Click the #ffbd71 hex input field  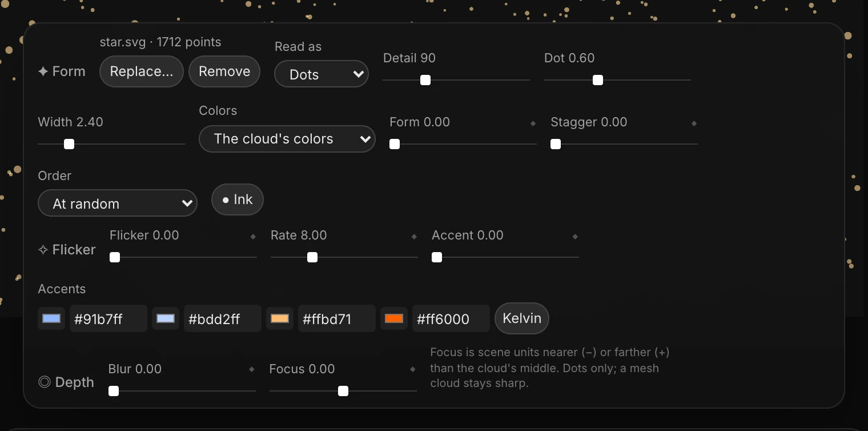[337, 318]
